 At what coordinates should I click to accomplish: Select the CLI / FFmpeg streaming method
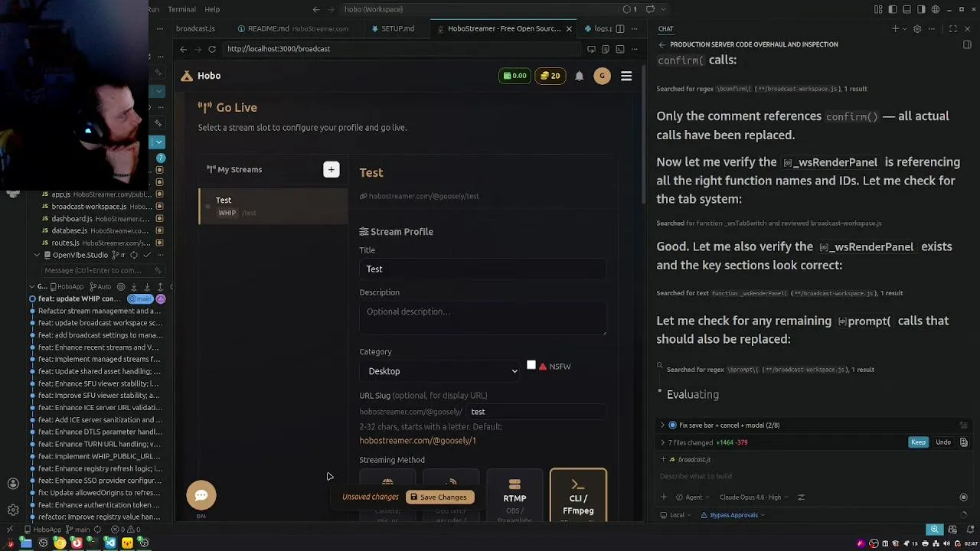[x=578, y=496]
